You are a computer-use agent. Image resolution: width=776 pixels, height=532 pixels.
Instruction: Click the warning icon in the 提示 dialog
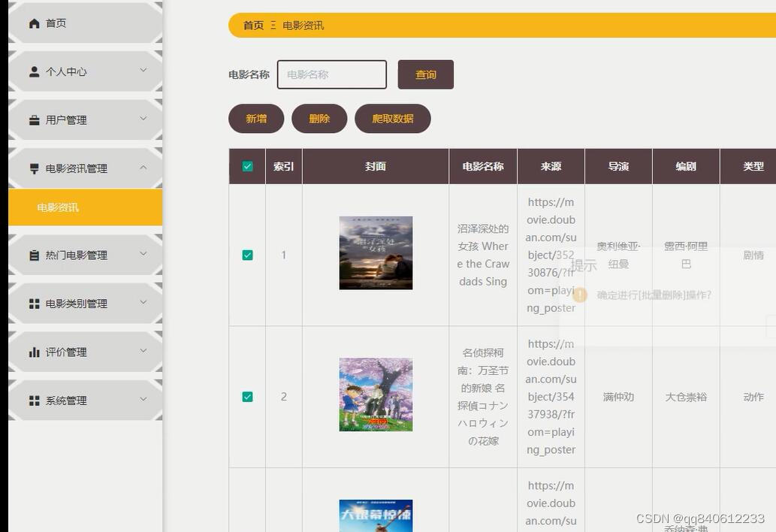(580, 295)
